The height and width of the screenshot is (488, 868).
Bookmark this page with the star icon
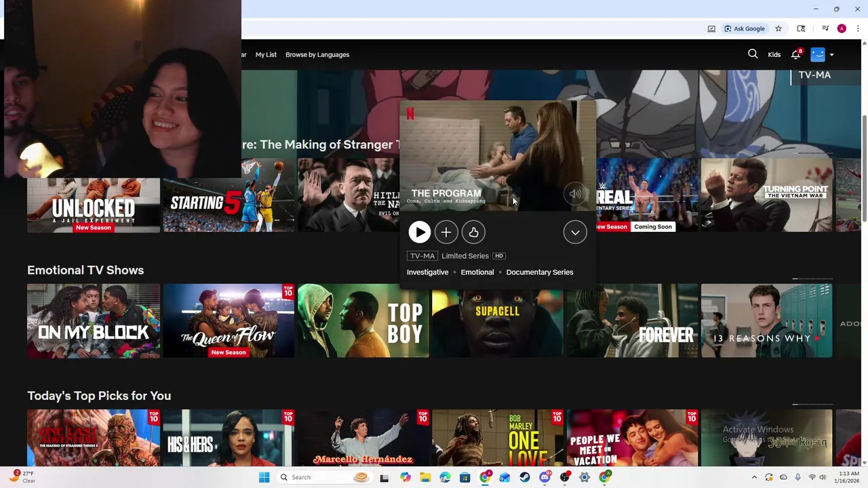[778, 28]
